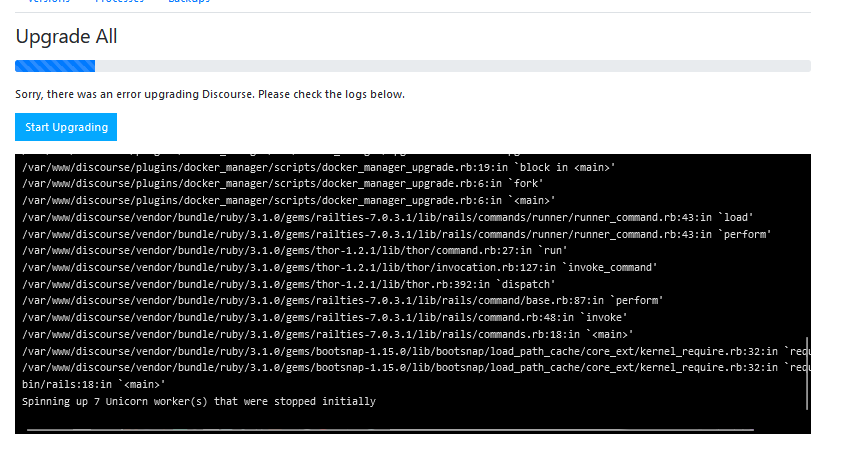Viewport: 846px width, 464px height.
Task: Click log line ending 'block in <main>'
Action: point(318,167)
